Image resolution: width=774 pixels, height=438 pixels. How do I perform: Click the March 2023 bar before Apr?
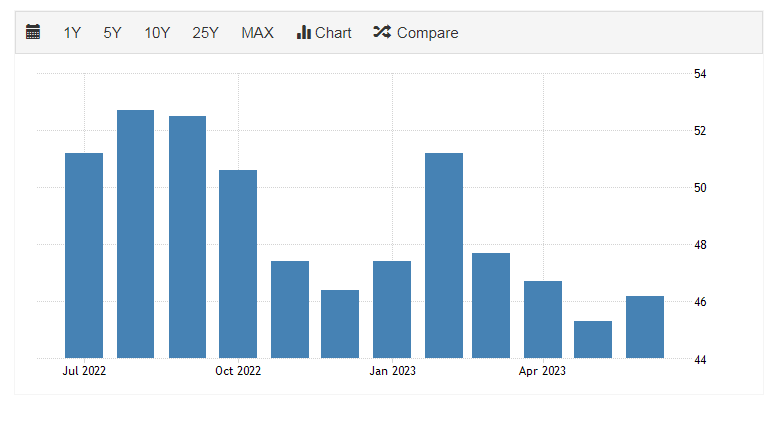[491, 305]
